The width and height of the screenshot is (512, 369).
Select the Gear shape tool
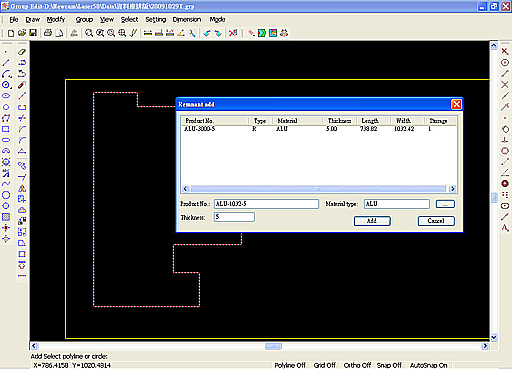(6, 162)
